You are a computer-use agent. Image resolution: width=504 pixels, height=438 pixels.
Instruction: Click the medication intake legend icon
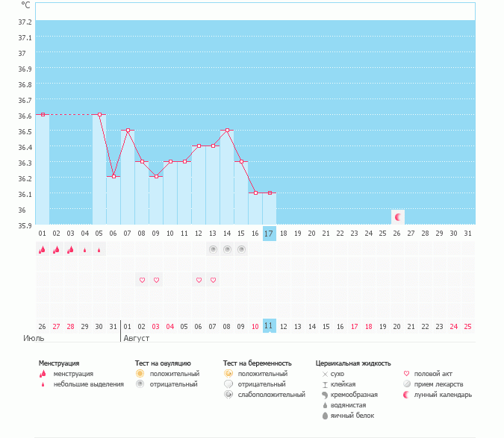tap(407, 384)
